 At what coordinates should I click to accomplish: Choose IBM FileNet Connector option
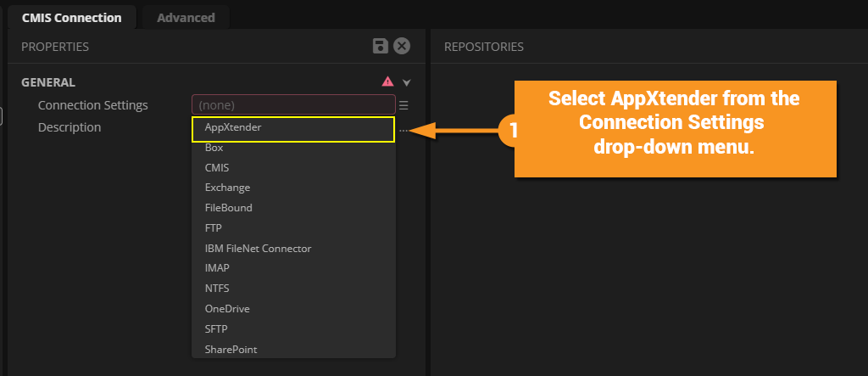[258, 249]
